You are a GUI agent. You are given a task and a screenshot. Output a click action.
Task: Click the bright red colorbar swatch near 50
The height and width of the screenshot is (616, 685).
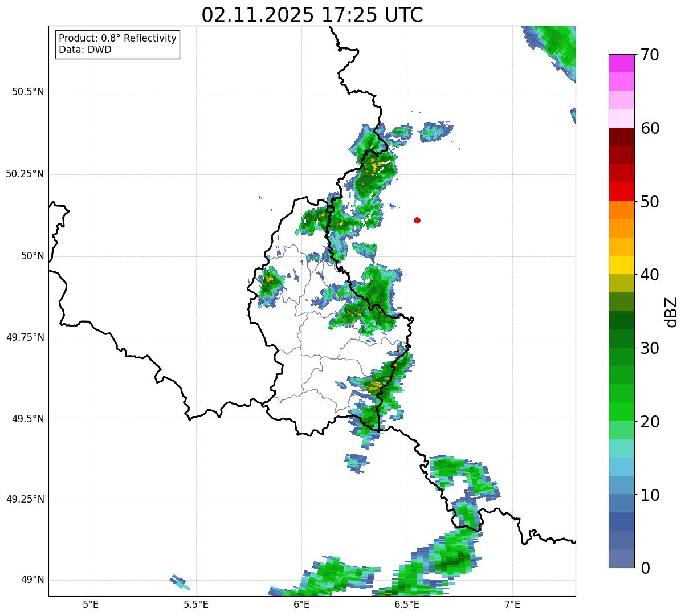(x=621, y=192)
